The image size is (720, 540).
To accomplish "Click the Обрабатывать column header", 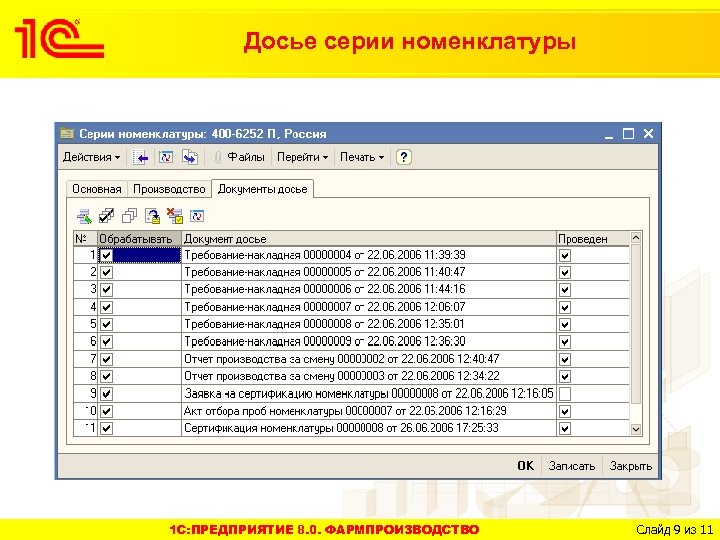I will point(139,239).
